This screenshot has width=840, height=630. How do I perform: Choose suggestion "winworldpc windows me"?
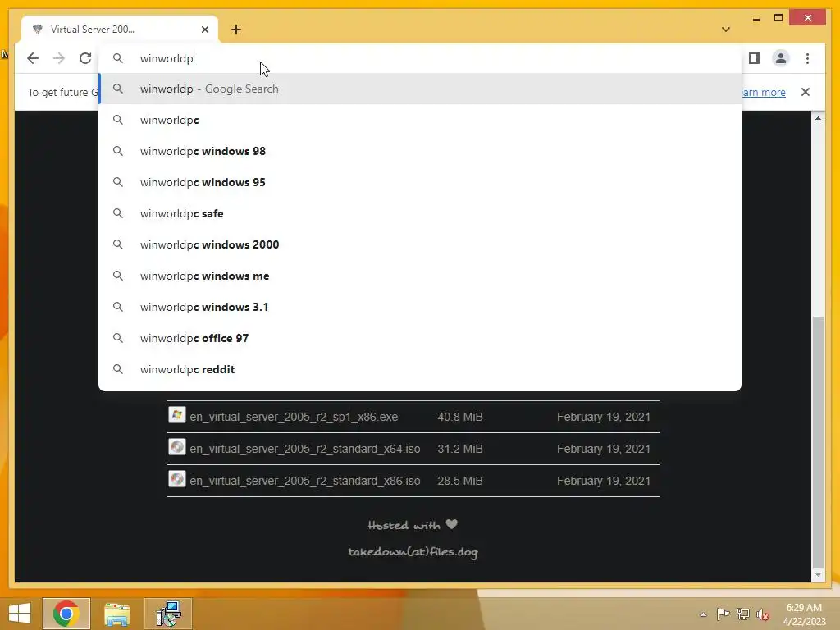[420, 276]
